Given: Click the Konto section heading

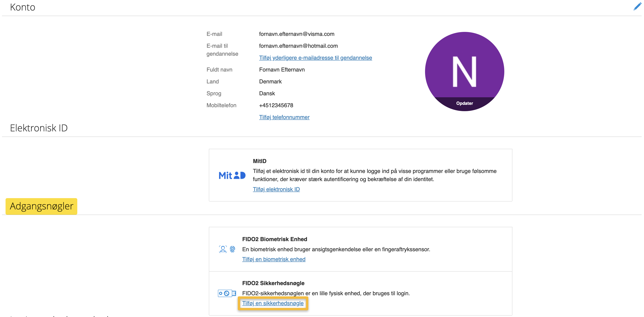Looking at the screenshot, I should point(23,7).
